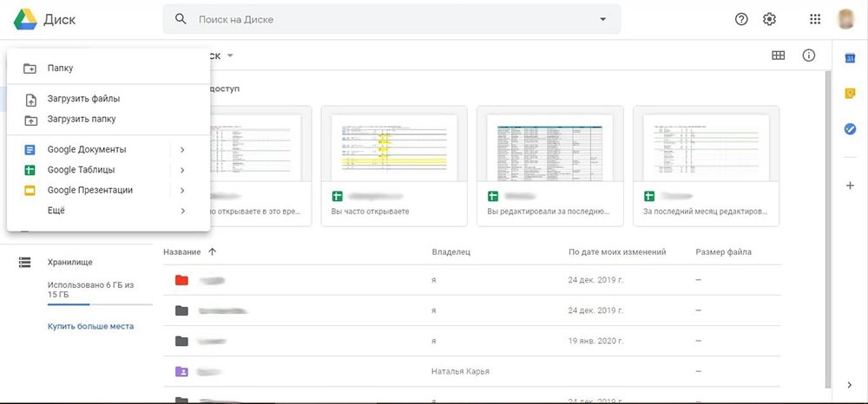Screen dimensions: 868x404
Task: Open Google Calendar side panel icon
Action: 851,57
